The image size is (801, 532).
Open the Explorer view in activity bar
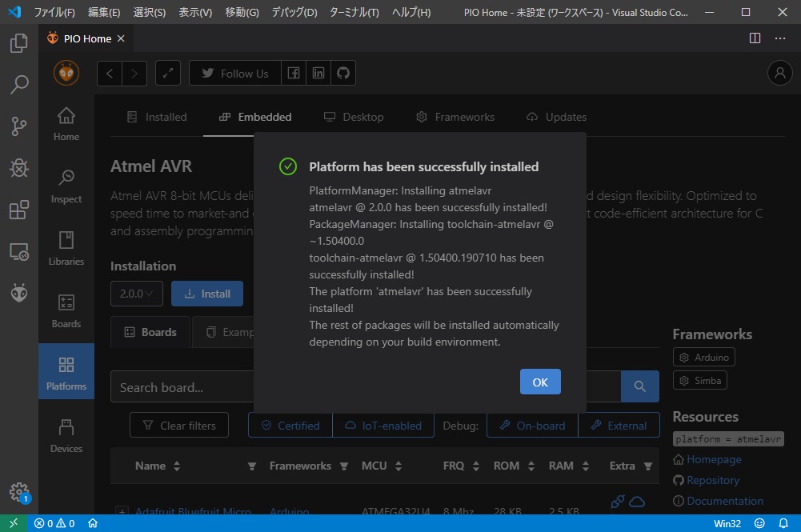click(x=19, y=43)
